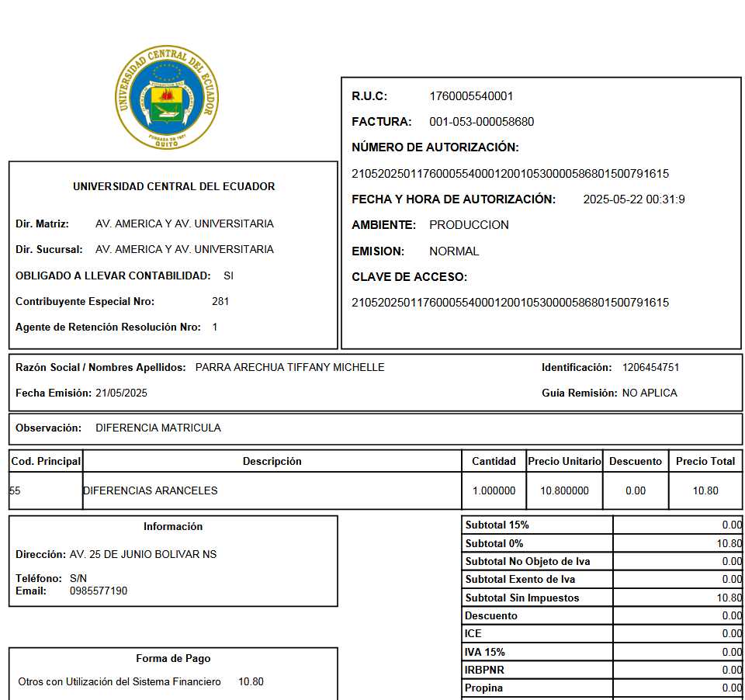Image resolution: width=745 pixels, height=700 pixels.
Task: Click the "Precio Total" column header
Action: coord(705,461)
